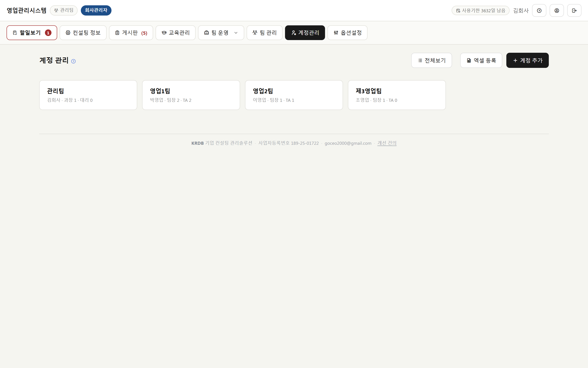Click the sliders icon on 옵션설정
Image resolution: width=588 pixels, height=368 pixels.
[336, 33]
